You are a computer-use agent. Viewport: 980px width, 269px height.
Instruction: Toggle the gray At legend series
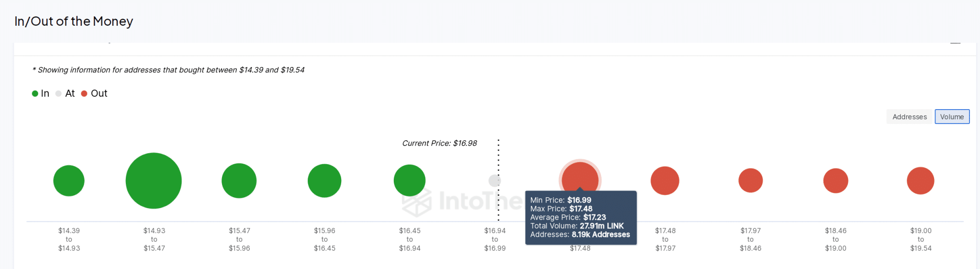(x=66, y=93)
